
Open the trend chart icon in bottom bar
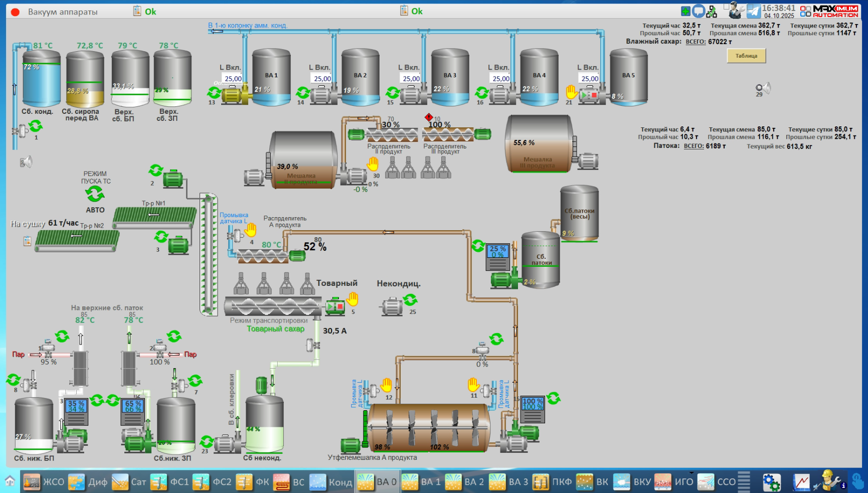(x=801, y=482)
